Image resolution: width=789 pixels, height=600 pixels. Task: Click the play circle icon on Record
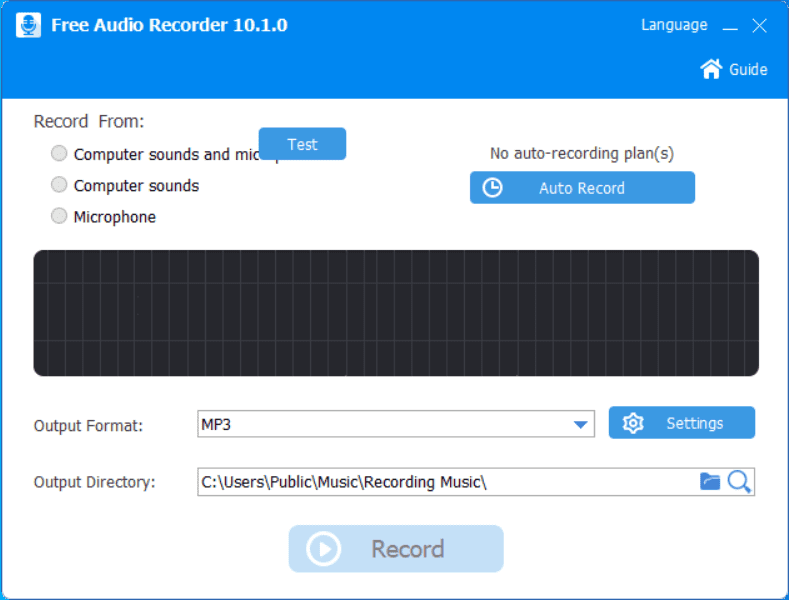click(x=324, y=549)
